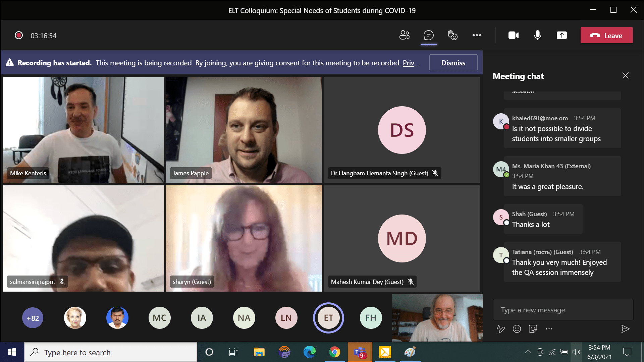Send the chat message
Image resolution: width=644 pixels, height=362 pixels.
625,329
